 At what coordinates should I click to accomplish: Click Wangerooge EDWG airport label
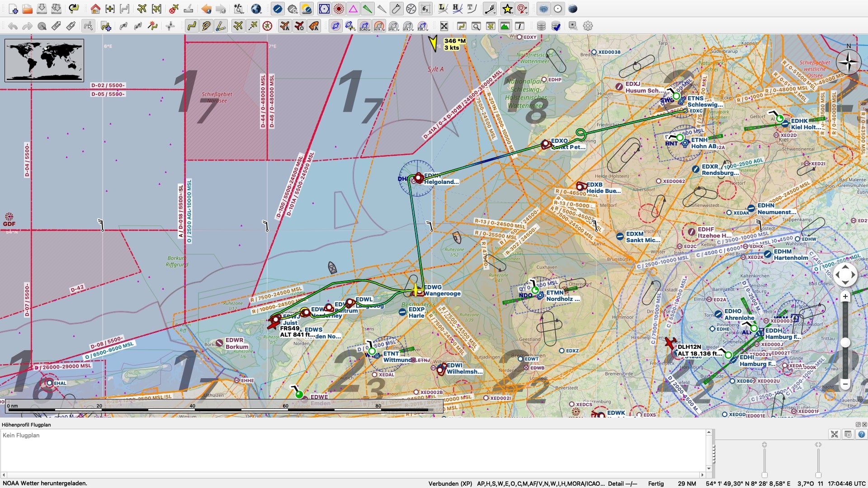click(442, 291)
